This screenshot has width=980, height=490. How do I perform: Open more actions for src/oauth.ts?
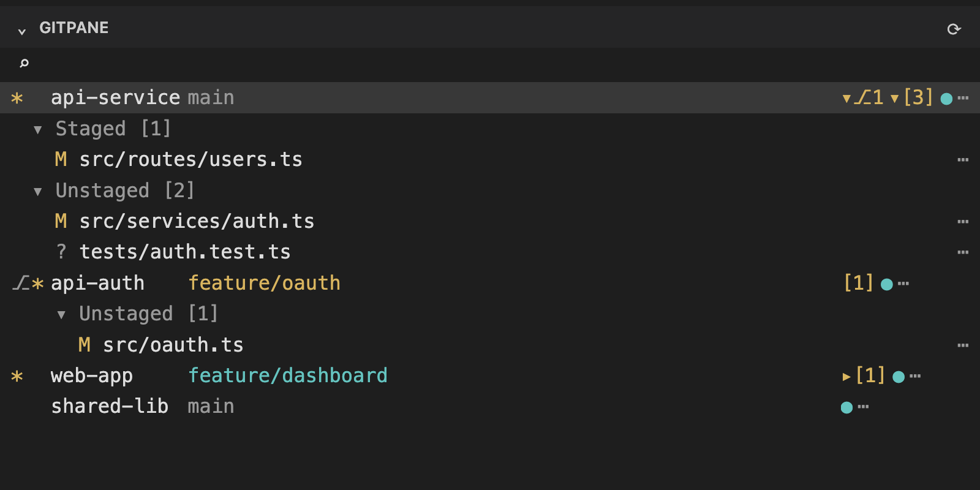click(963, 345)
